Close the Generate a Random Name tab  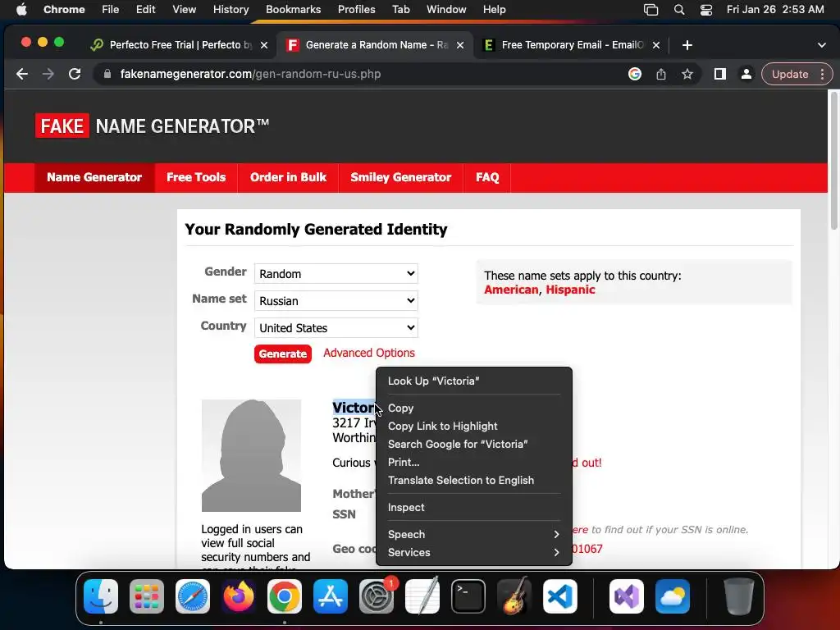460,45
